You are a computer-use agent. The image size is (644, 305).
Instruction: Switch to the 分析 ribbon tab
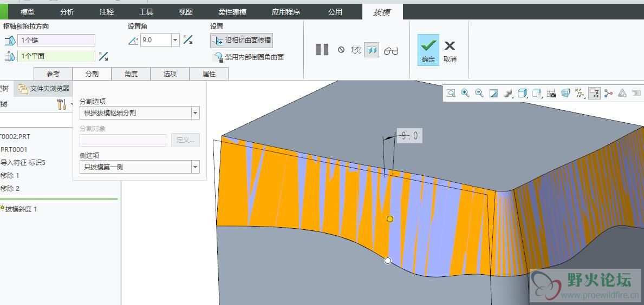coord(67,12)
